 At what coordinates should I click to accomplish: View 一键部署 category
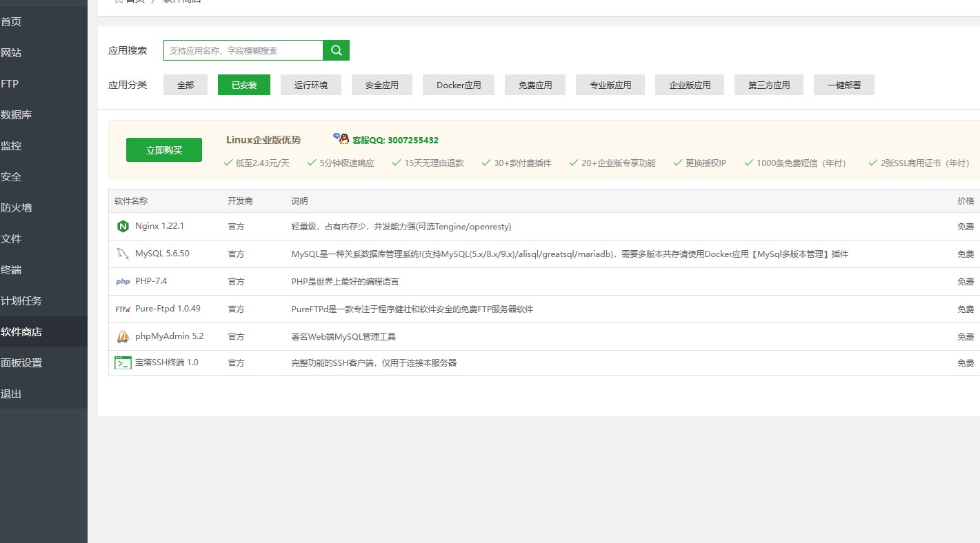(x=844, y=85)
